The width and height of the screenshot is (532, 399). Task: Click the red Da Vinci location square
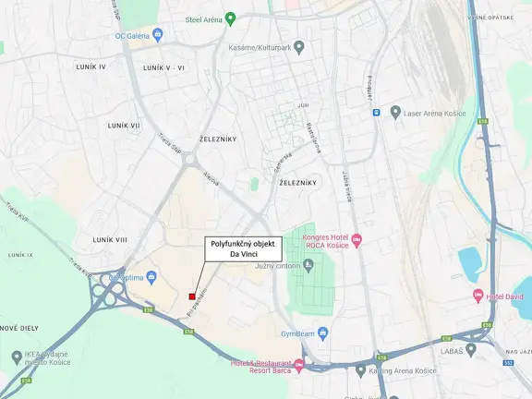click(x=192, y=296)
